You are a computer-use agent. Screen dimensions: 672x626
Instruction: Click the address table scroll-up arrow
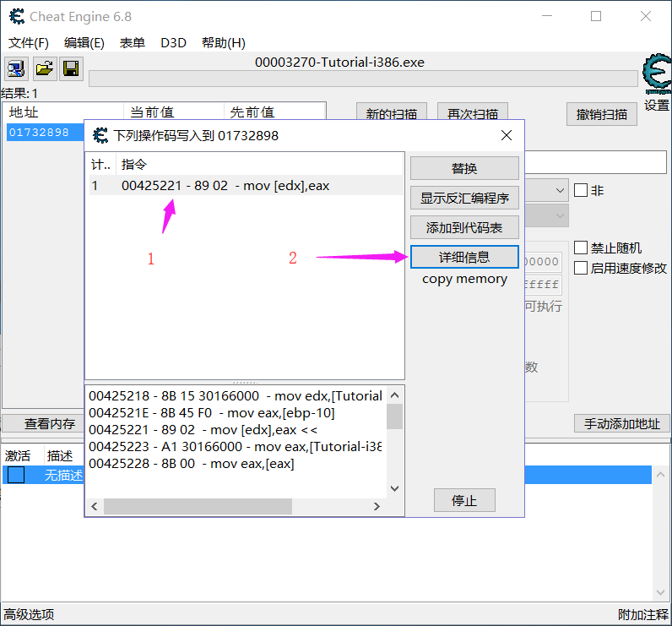[660, 474]
